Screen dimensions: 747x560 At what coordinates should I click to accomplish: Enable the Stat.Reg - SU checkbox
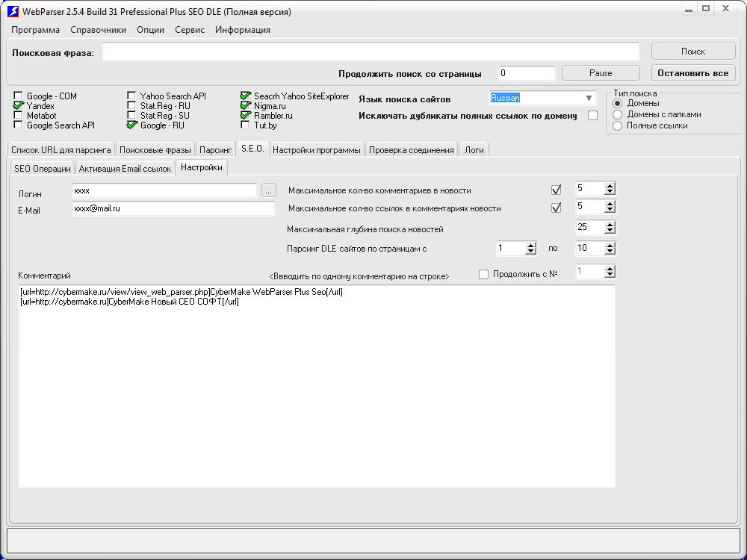[x=131, y=115]
